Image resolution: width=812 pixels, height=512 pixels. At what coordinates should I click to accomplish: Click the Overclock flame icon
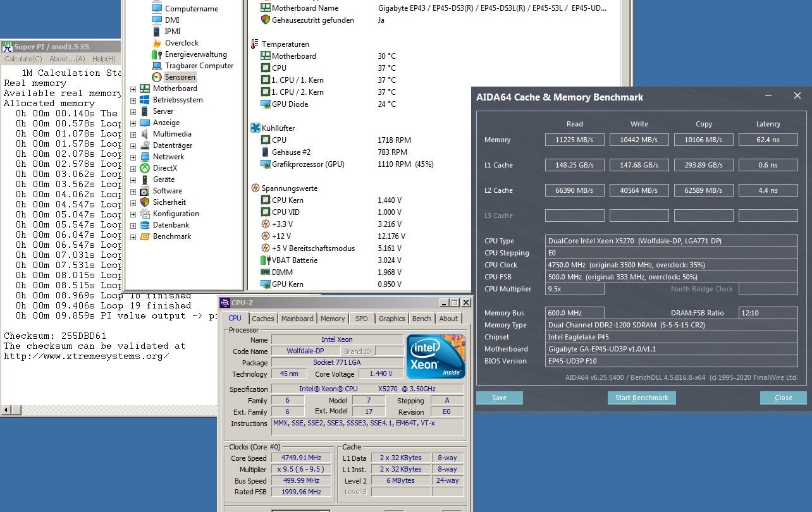(157, 42)
